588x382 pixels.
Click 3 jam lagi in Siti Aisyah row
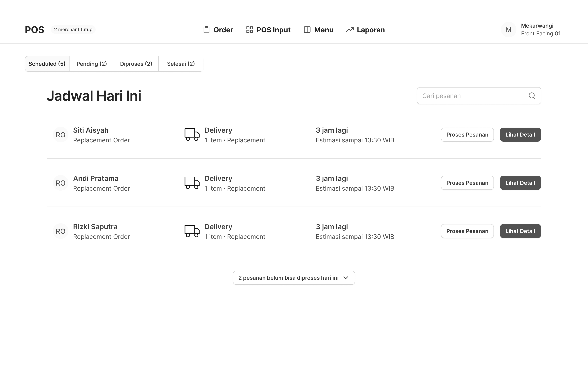pyautogui.click(x=332, y=130)
